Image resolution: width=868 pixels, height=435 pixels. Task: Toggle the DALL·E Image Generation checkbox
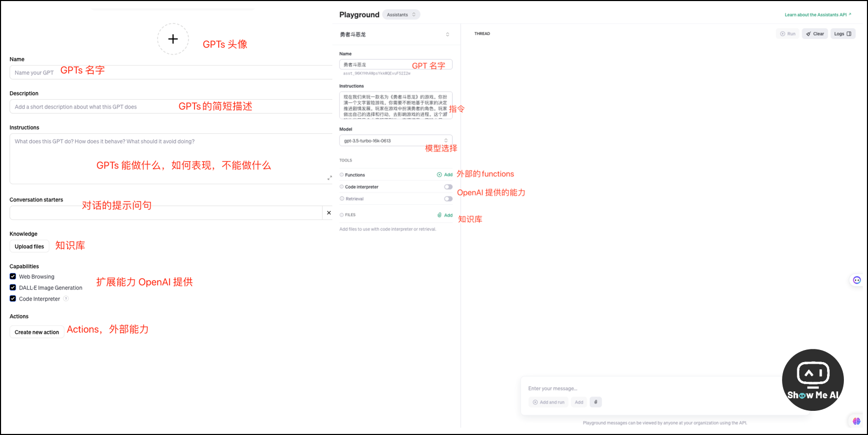pos(13,288)
